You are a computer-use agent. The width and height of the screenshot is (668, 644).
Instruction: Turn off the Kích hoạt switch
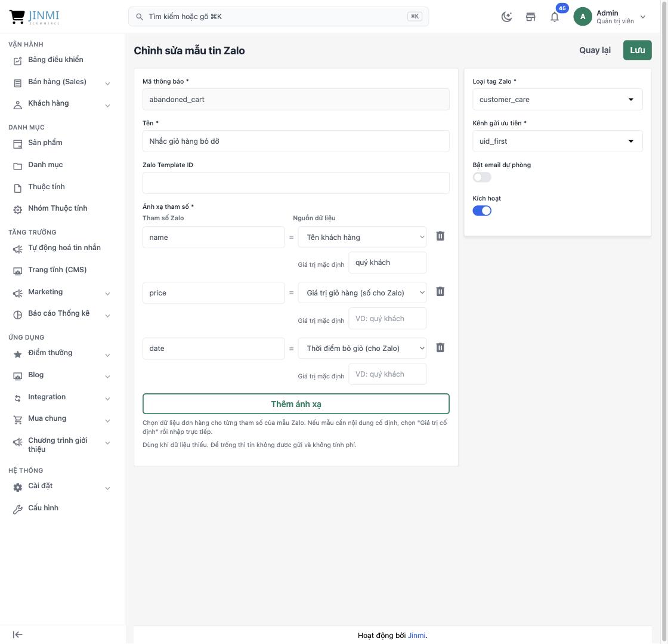pyautogui.click(x=482, y=211)
